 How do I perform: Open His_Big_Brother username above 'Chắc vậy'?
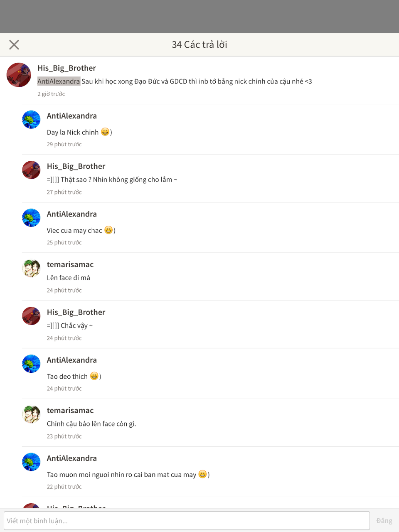pos(76,312)
